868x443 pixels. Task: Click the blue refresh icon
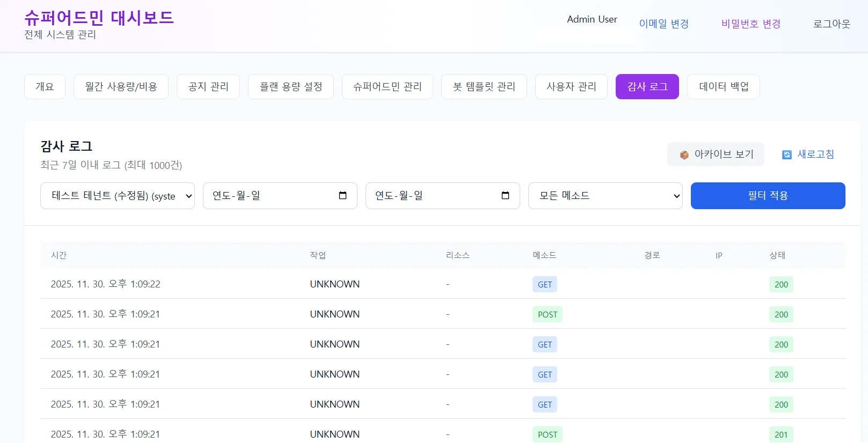(x=787, y=155)
